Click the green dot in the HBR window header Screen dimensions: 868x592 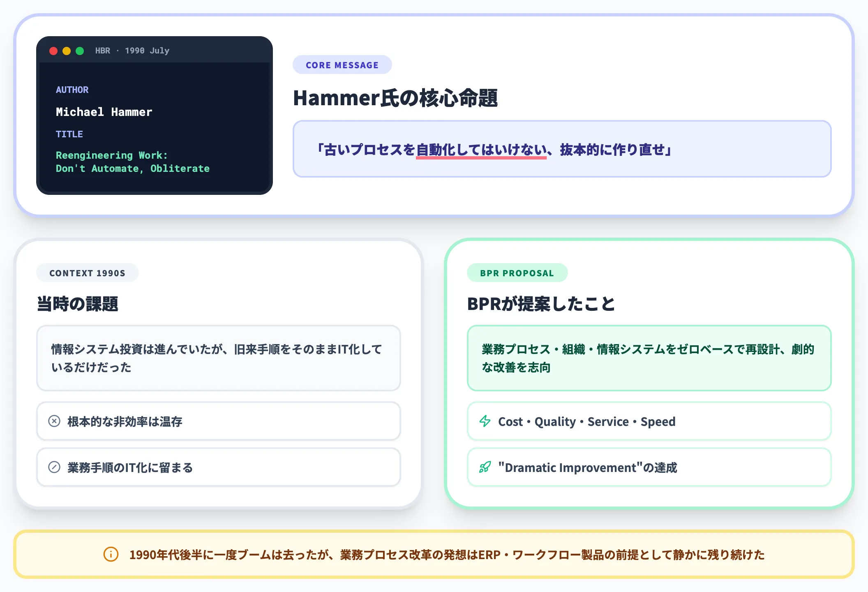pos(80,51)
